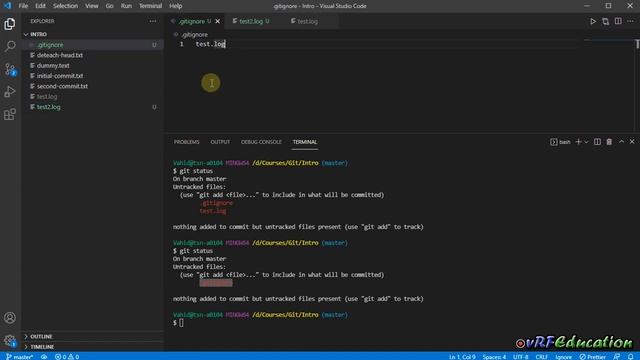Switch to the PROBLEMS panel tab
The height and width of the screenshot is (360, 640).
pyautogui.click(x=187, y=142)
